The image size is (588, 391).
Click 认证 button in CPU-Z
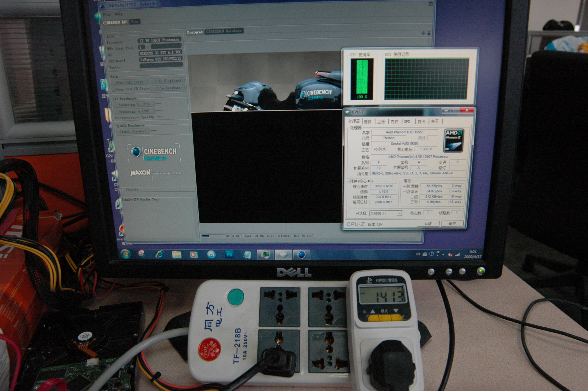[x=428, y=224]
